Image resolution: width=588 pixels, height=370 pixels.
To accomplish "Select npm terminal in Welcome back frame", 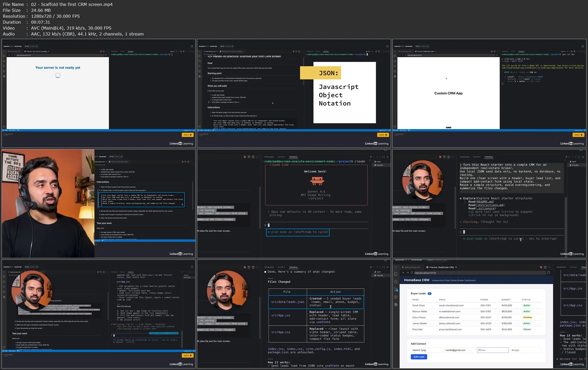I will coord(377,161).
